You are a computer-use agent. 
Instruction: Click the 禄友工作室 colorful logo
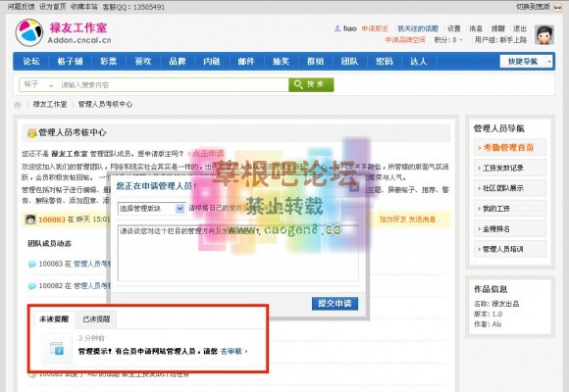point(29,32)
